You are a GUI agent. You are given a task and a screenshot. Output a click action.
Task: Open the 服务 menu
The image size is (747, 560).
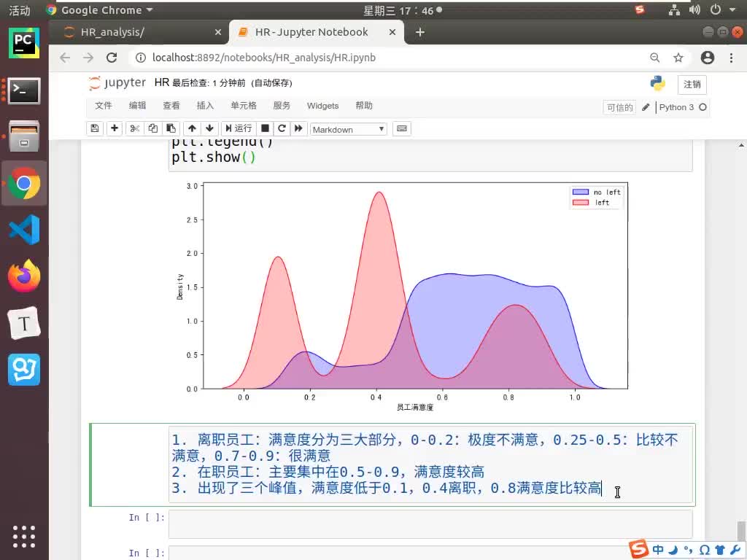pos(282,106)
